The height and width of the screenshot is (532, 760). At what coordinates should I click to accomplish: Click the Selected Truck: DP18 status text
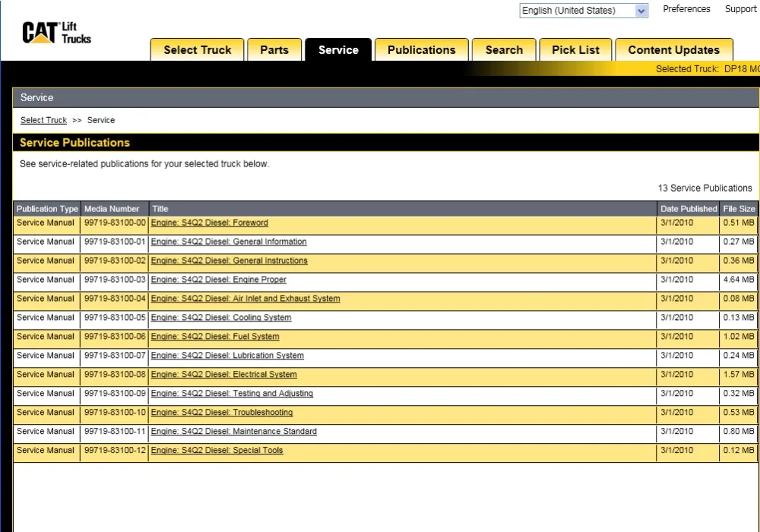pos(707,69)
